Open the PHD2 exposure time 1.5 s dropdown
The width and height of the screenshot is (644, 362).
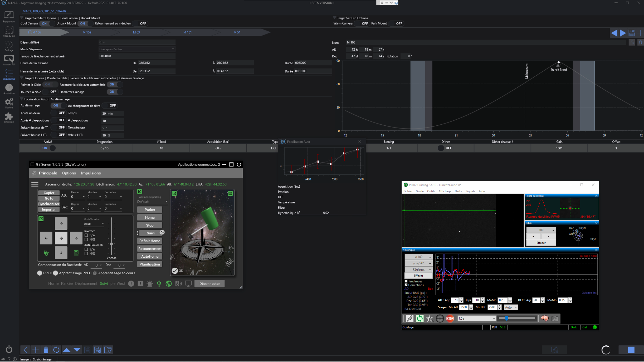(x=477, y=319)
